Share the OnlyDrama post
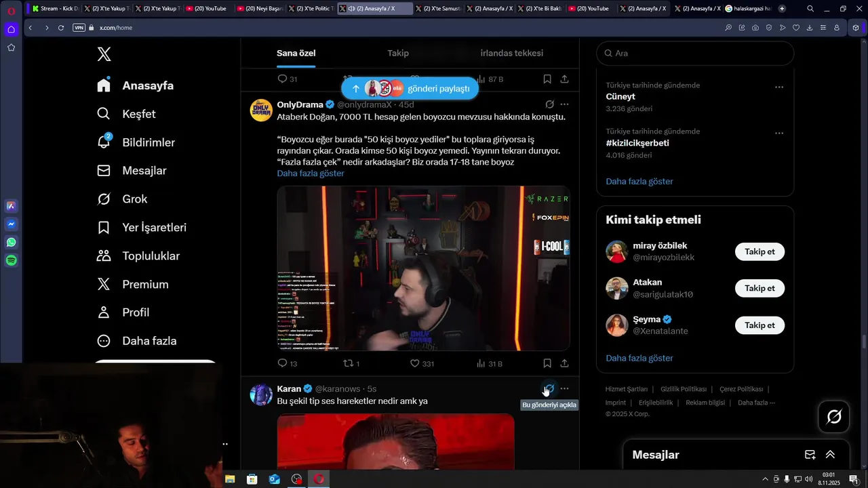 point(564,363)
